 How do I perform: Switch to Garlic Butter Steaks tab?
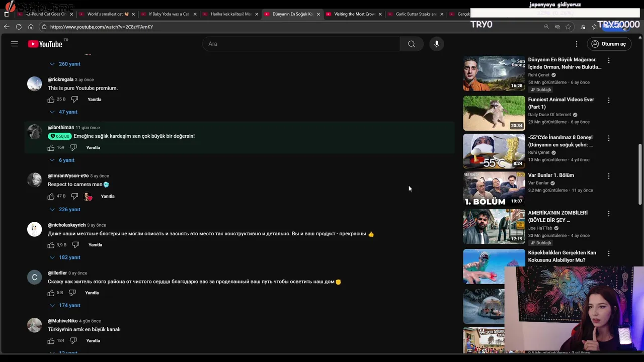[416, 14]
